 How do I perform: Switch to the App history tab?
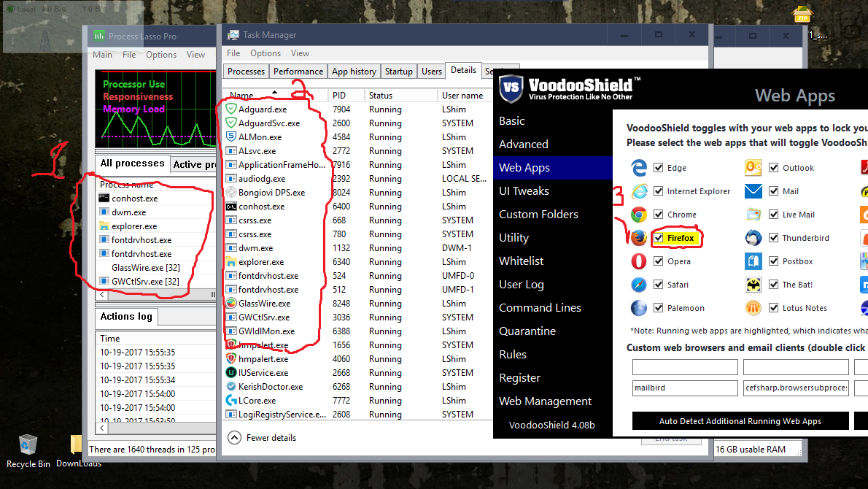point(354,72)
